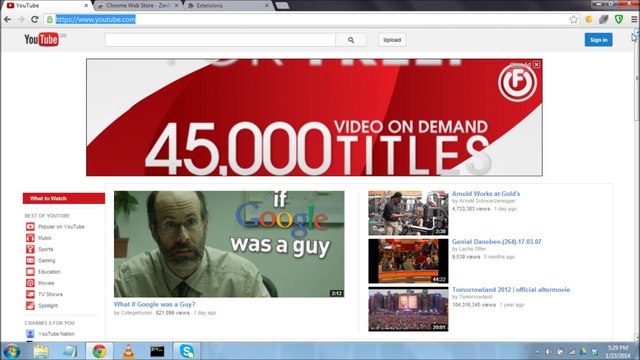The image size is (640, 360).
Task: Switch to the Extensions tab
Action: [x=228, y=6]
